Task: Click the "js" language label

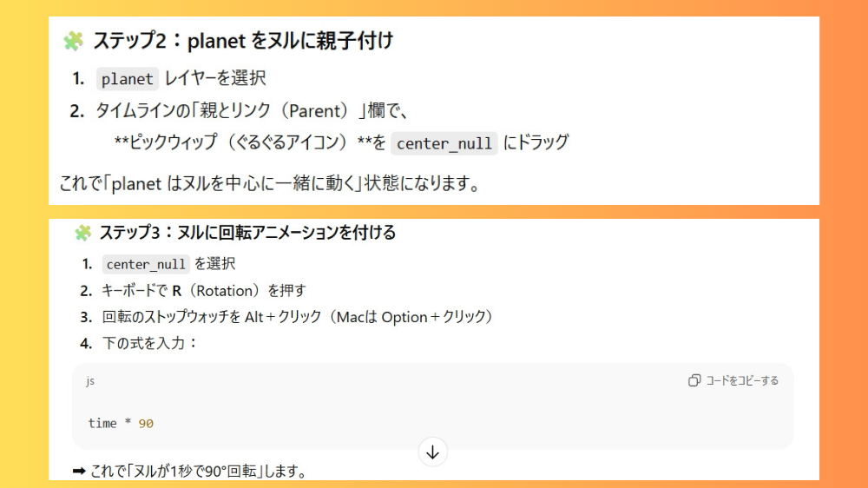Action: 90,381
